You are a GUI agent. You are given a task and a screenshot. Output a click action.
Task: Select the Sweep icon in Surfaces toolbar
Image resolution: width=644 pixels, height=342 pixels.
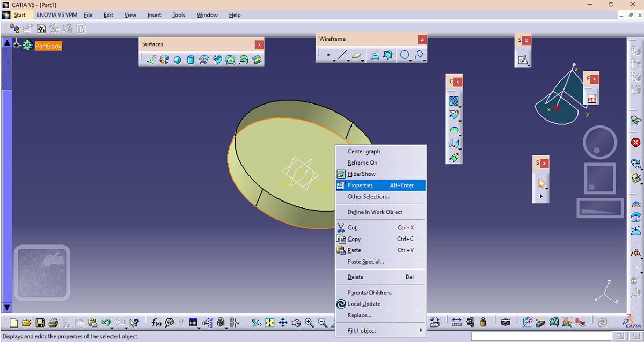pos(217,60)
